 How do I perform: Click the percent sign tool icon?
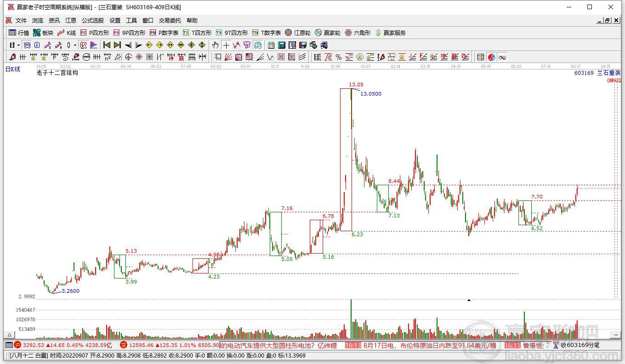[x=339, y=57]
